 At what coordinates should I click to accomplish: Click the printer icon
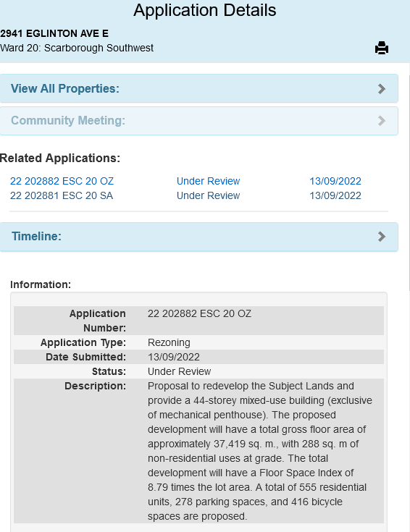(x=382, y=48)
